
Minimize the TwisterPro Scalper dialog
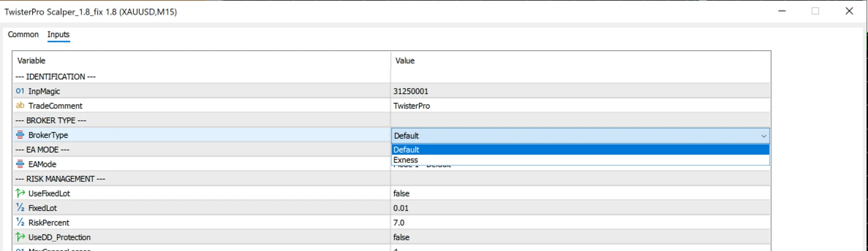pyautogui.click(x=782, y=11)
